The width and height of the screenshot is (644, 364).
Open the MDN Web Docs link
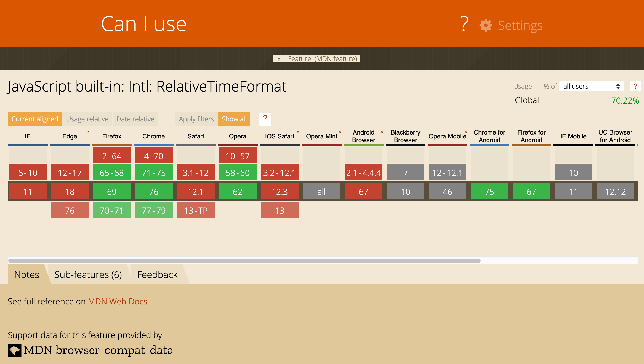(118, 302)
